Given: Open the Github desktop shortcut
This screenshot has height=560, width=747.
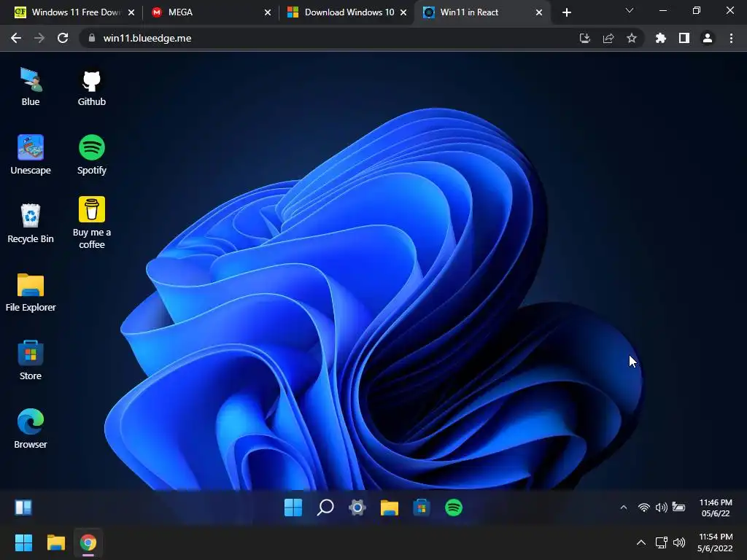Looking at the screenshot, I should pyautogui.click(x=91, y=87).
